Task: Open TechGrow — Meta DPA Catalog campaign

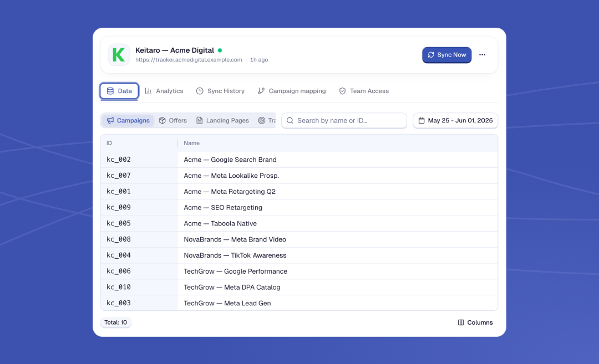Action: [x=232, y=288]
